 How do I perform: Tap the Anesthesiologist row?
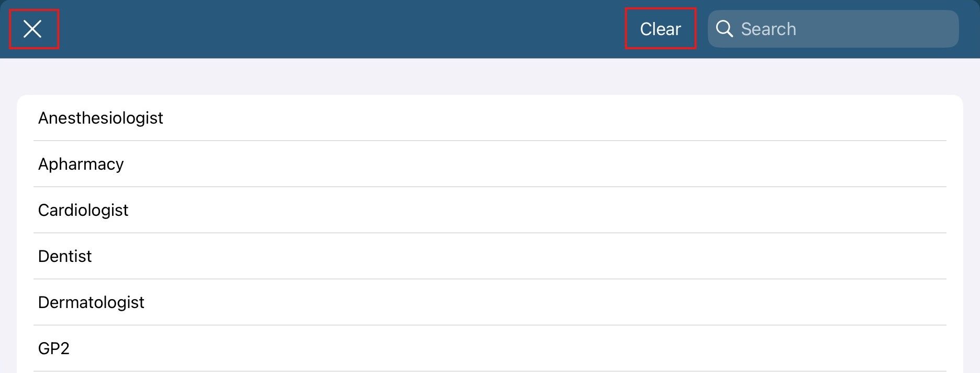[490, 118]
